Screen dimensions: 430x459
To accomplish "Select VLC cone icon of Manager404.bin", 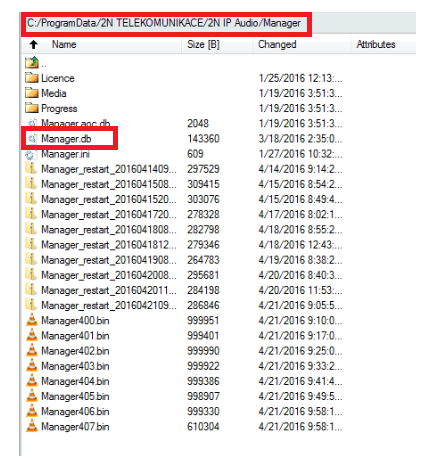I will click(x=32, y=380).
